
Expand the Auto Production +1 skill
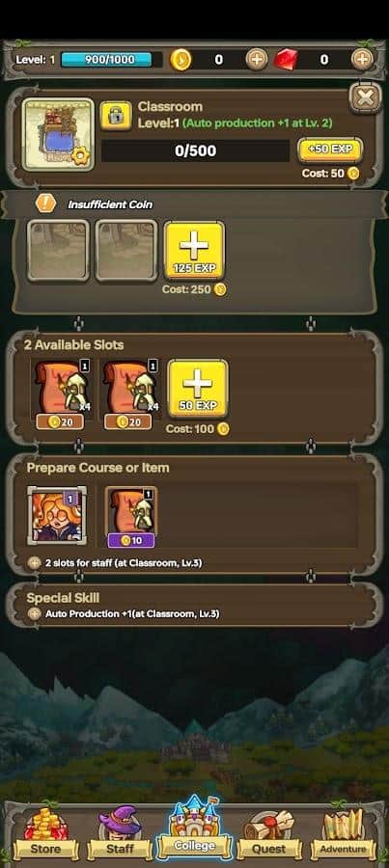pyautogui.click(x=125, y=614)
